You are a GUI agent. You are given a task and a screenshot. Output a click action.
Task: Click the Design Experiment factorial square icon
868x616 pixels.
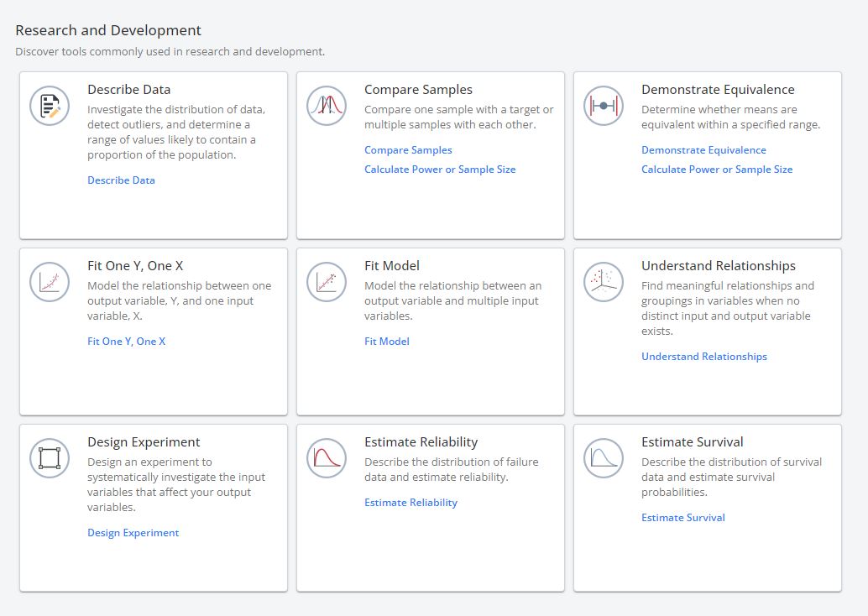(x=50, y=458)
